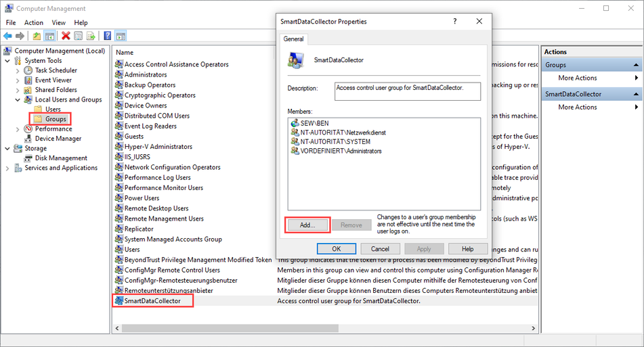
Task: Click the Description text field
Action: click(408, 91)
